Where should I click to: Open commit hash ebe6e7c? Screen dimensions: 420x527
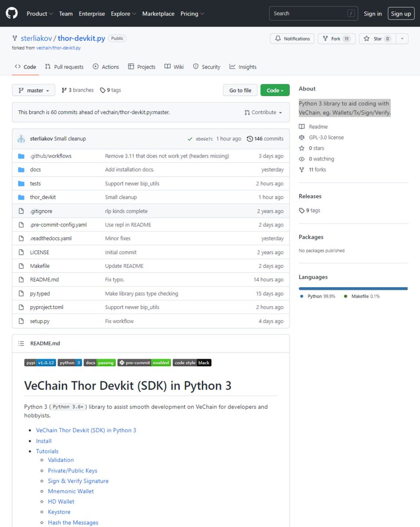tap(204, 139)
